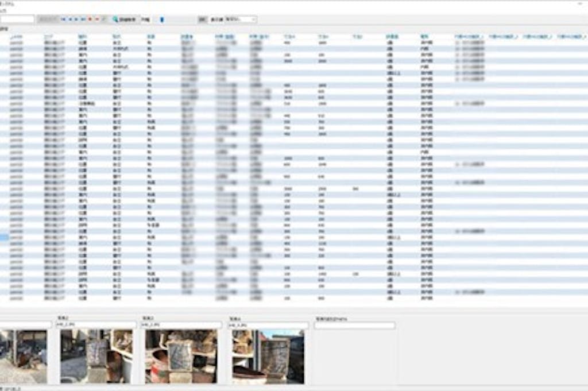The height and width of the screenshot is (391, 588).
Task: Open the sort order dropdown in toolbar
Action: (x=241, y=20)
